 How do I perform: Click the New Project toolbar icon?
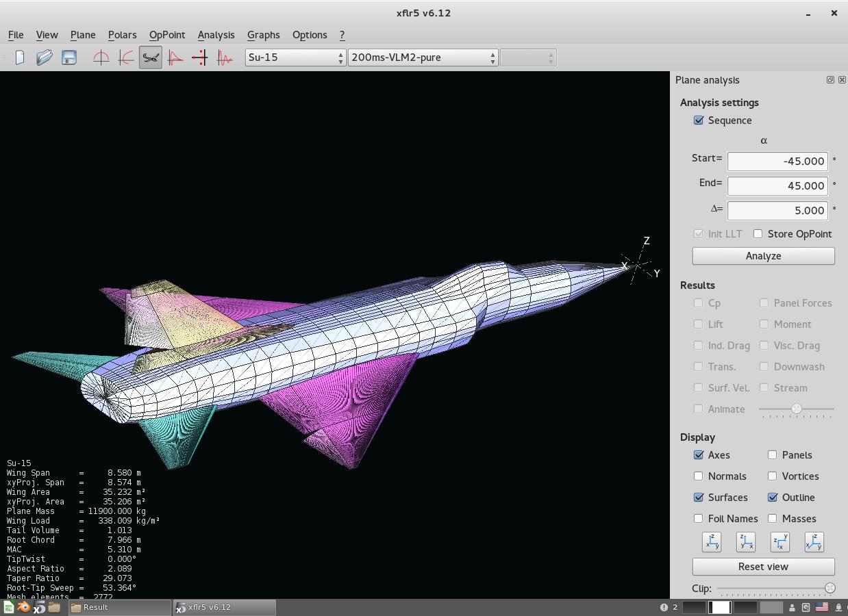pos(20,57)
